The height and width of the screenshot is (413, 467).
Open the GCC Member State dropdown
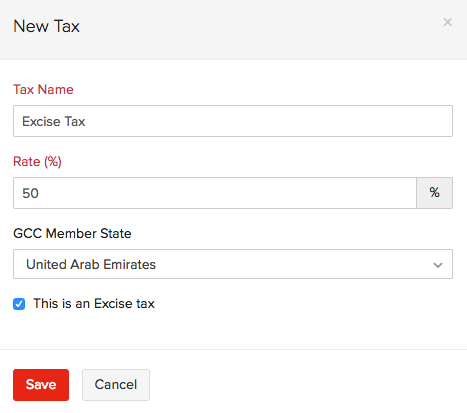click(233, 264)
